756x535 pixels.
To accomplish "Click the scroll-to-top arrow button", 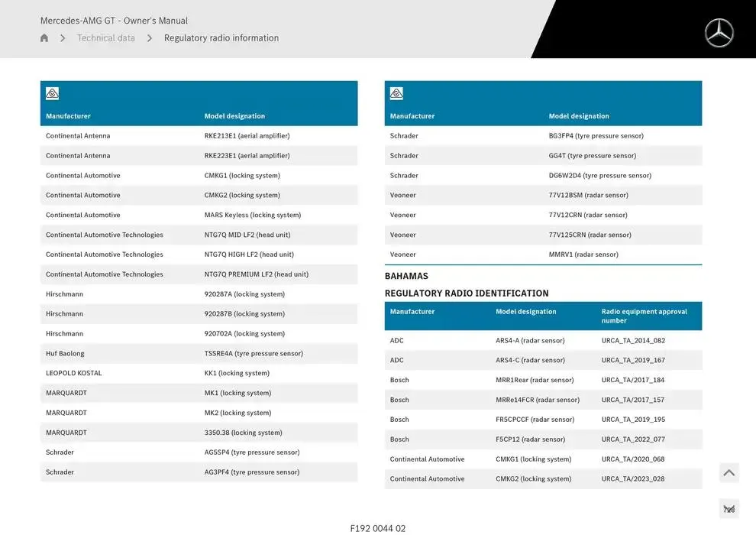I will tap(729, 473).
